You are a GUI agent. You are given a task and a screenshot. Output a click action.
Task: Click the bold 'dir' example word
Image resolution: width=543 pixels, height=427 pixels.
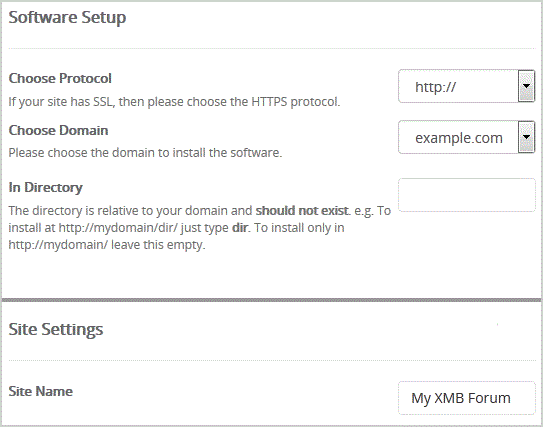pos(240,228)
